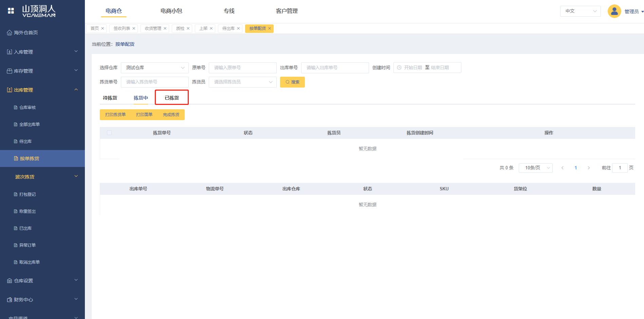Close the 按单配货 tab
644x319 pixels.
point(270,29)
